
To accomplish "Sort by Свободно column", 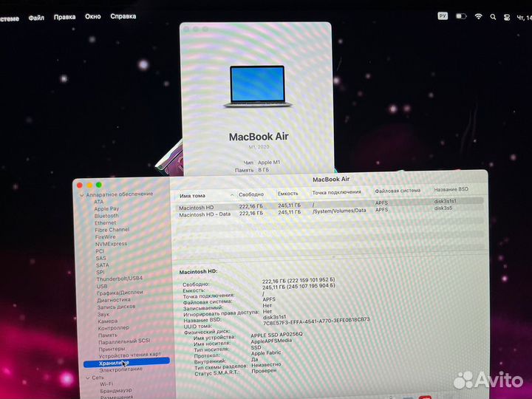I will [251, 194].
